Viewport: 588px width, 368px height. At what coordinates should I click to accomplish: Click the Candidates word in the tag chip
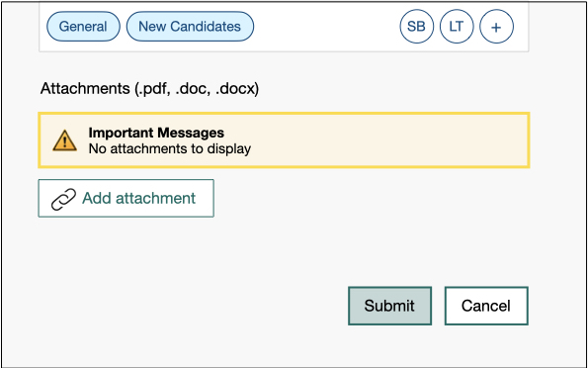206,27
